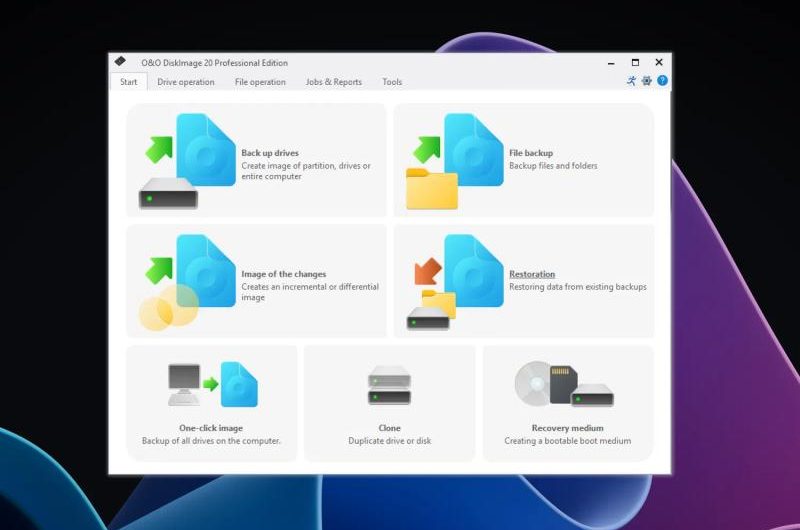800x530 pixels.
Task: Click the Clone label
Action: pos(389,428)
